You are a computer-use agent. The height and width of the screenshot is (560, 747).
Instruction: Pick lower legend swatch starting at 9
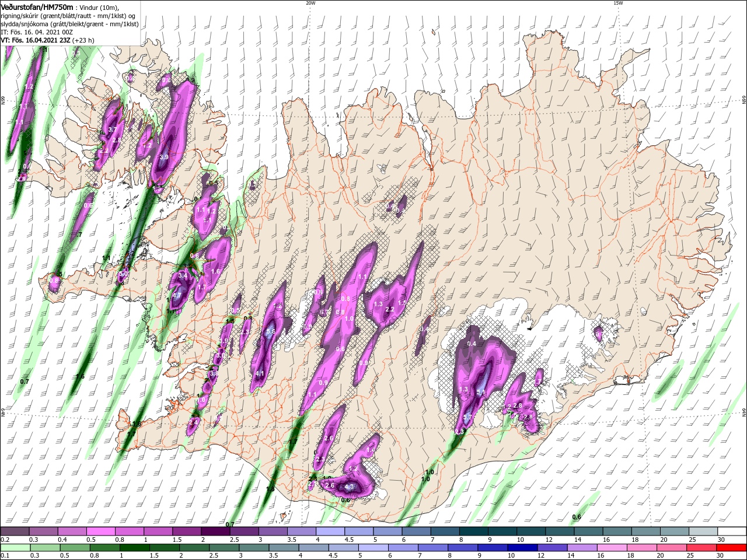493,548
